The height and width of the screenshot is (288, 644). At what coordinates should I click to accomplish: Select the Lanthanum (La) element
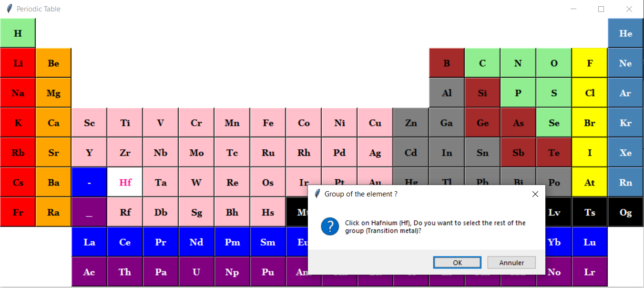89,242
